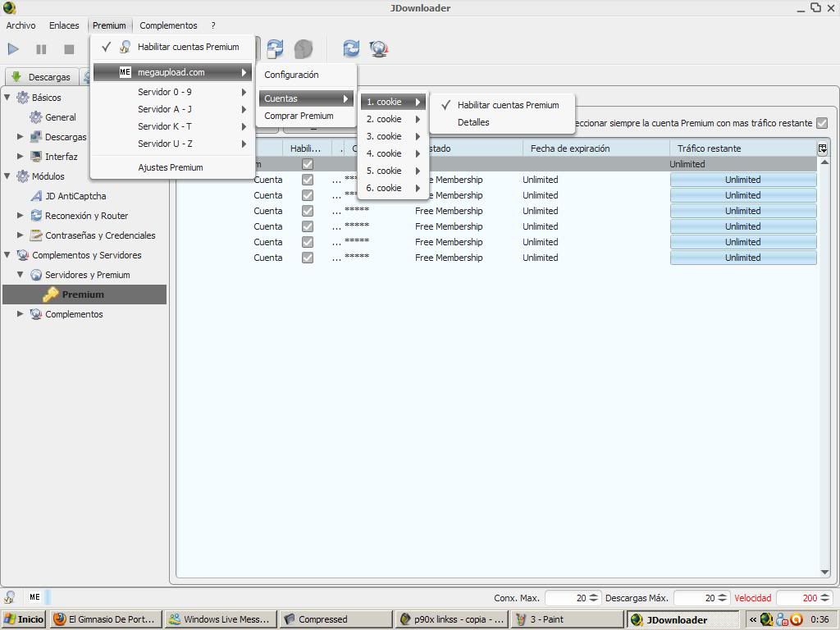Image resolution: width=840 pixels, height=630 pixels.
Task: Click the JDownloader title bar logo
Action: tap(9, 7)
